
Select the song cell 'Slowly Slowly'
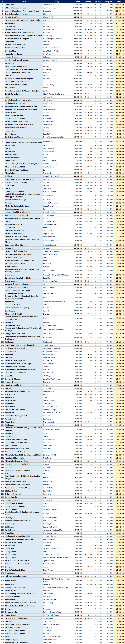click(x=57, y=84)
